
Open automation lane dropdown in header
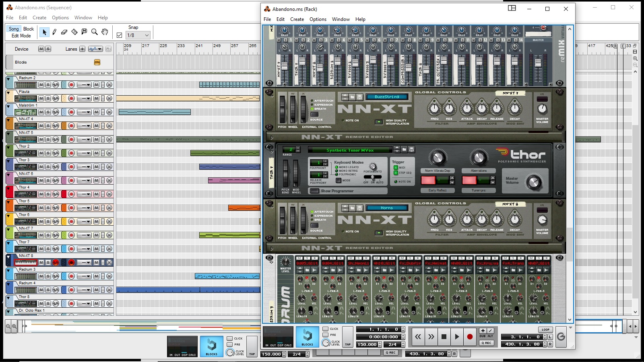[x=95, y=49]
